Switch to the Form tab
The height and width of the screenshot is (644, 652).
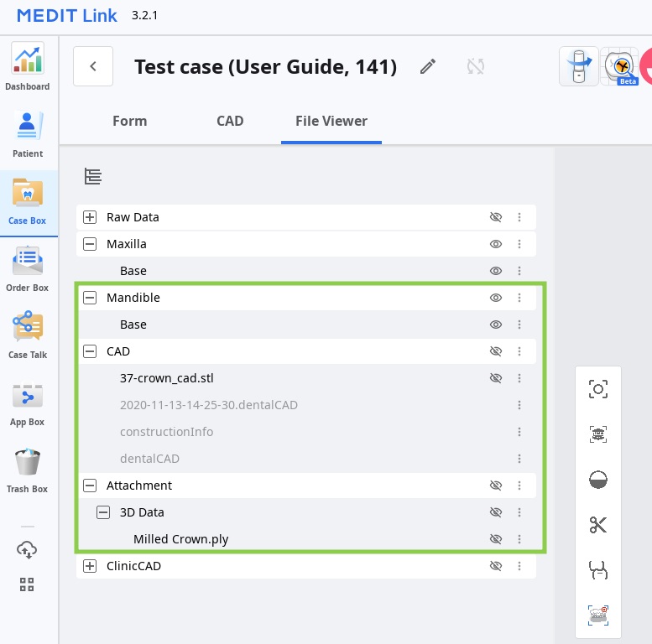click(x=130, y=121)
